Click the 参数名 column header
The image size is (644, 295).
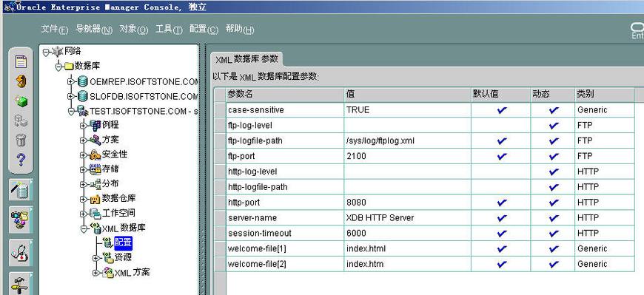[285, 94]
